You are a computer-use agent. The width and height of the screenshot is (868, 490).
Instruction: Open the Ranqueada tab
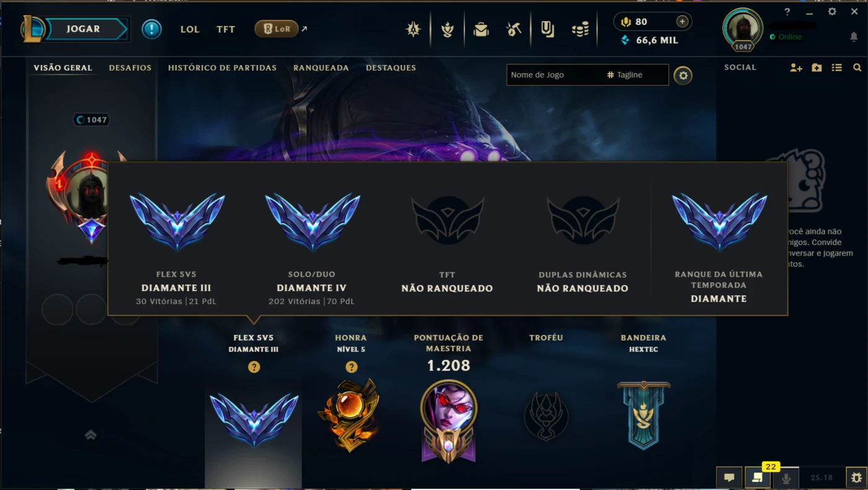click(x=321, y=68)
